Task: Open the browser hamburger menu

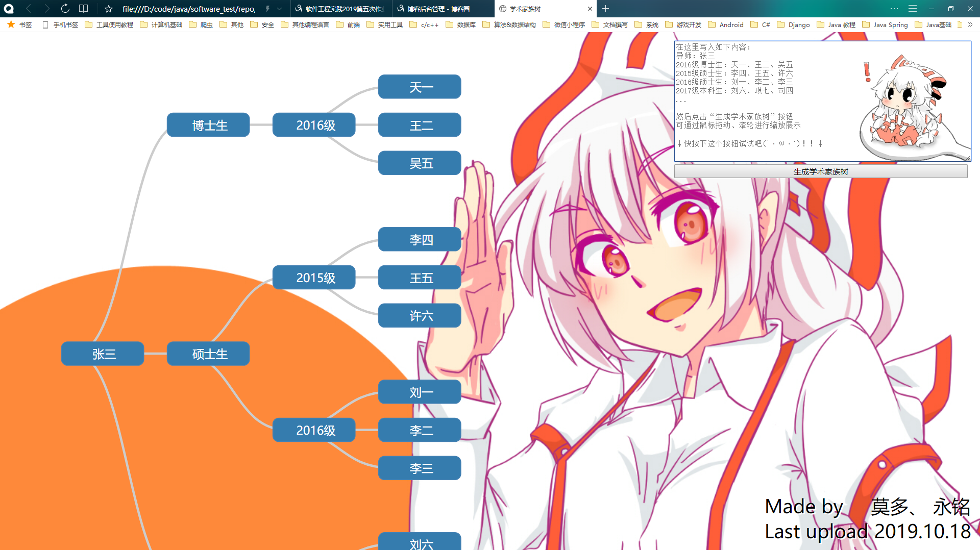Action: point(913,9)
